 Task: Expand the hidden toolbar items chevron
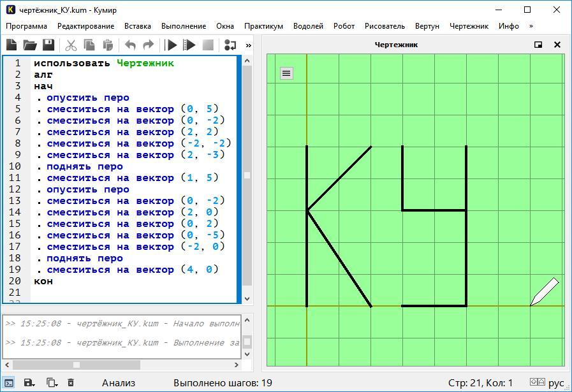tap(248, 45)
